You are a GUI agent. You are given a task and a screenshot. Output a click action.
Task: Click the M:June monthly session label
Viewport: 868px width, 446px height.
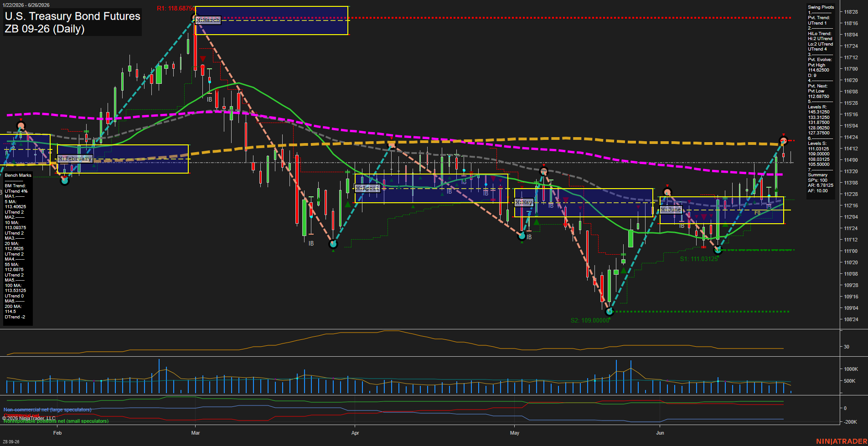[671, 209]
